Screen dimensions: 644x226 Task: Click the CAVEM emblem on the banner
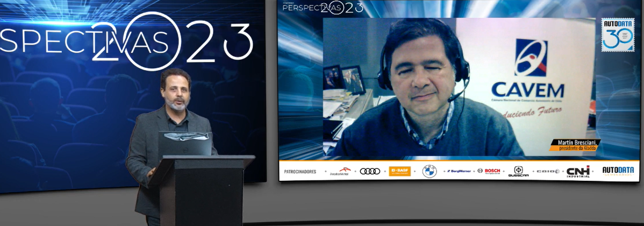coord(531,58)
